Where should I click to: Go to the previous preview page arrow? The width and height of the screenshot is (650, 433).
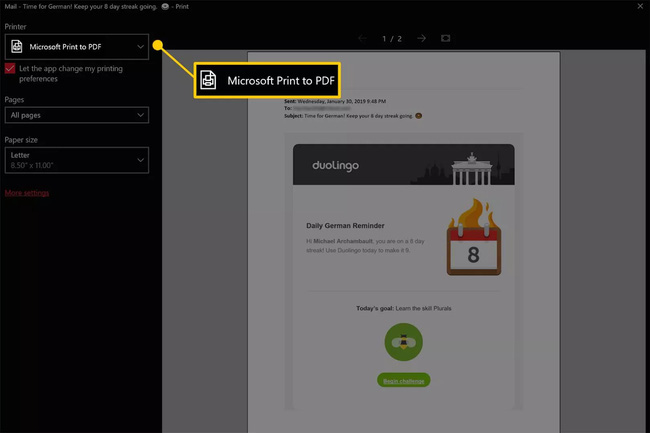point(362,39)
